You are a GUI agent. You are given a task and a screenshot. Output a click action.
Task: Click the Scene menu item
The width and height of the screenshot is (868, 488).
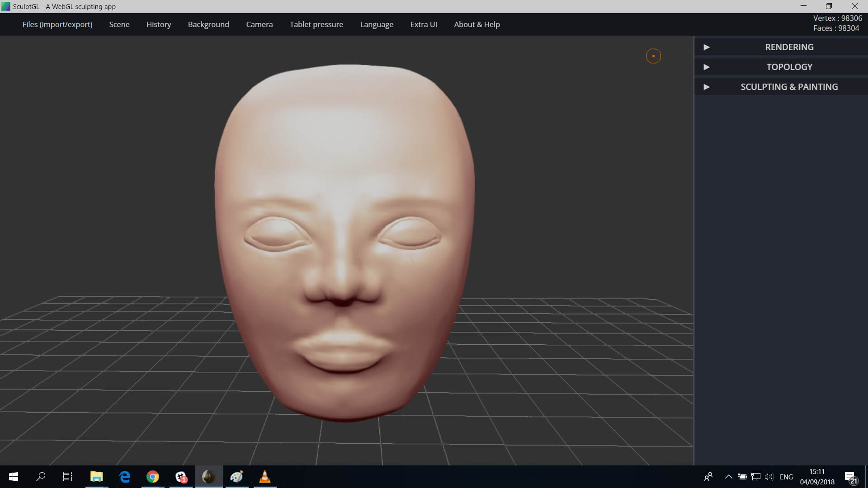119,24
